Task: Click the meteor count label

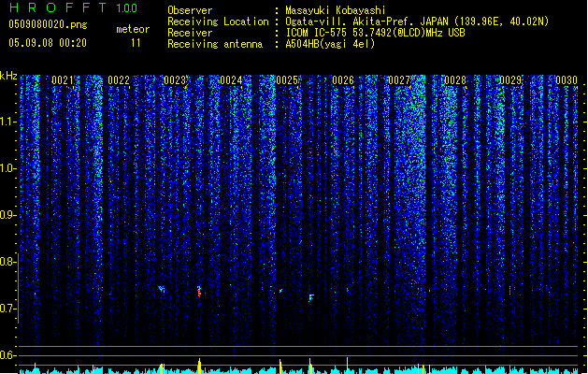Action: point(133,29)
